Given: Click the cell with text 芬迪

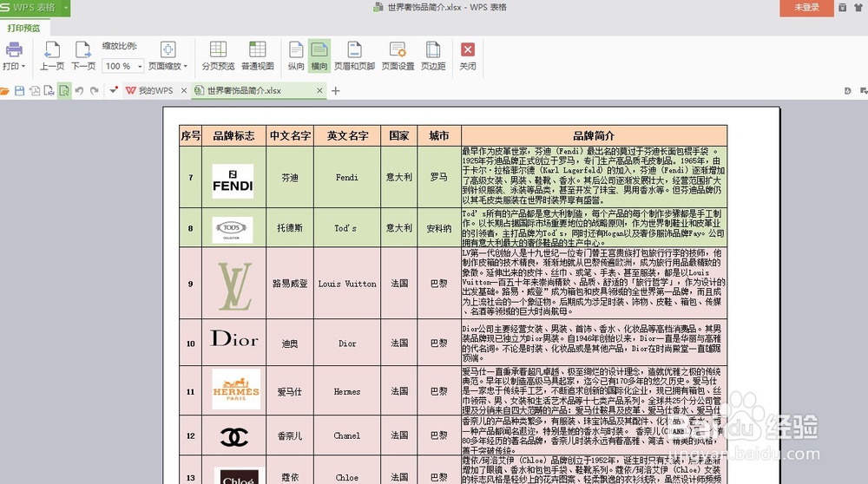Looking at the screenshot, I should point(290,178).
